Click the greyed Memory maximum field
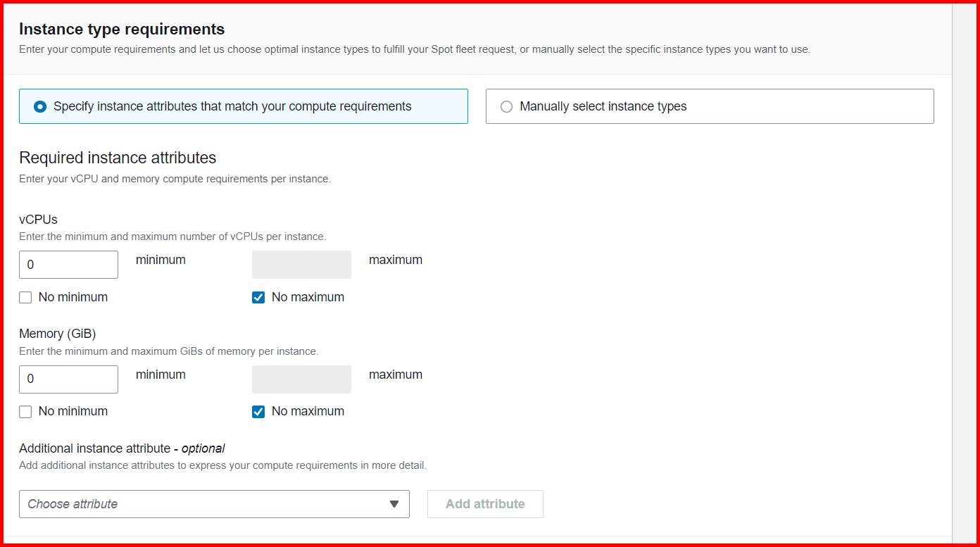The image size is (980, 547). coord(301,379)
